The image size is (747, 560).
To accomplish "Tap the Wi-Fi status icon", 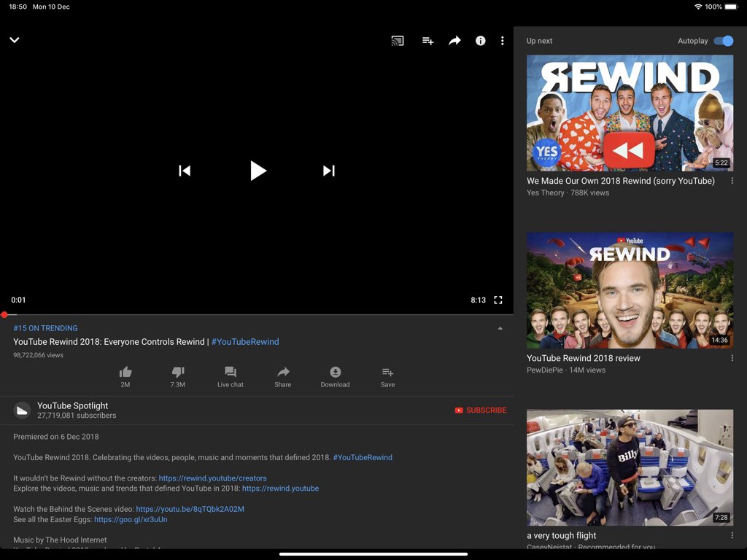I will point(698,7).
